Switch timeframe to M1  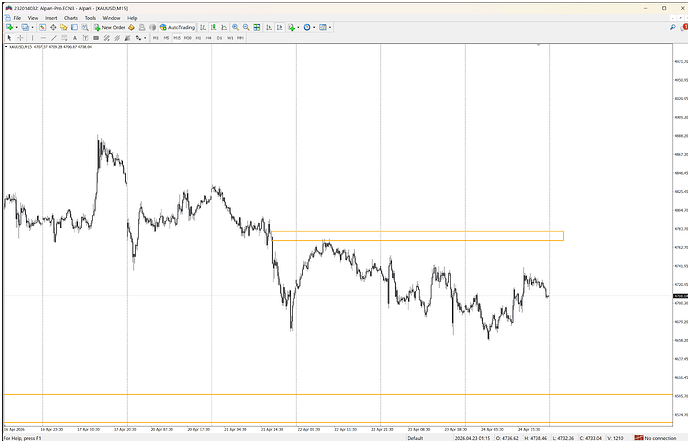pos(156,38)
